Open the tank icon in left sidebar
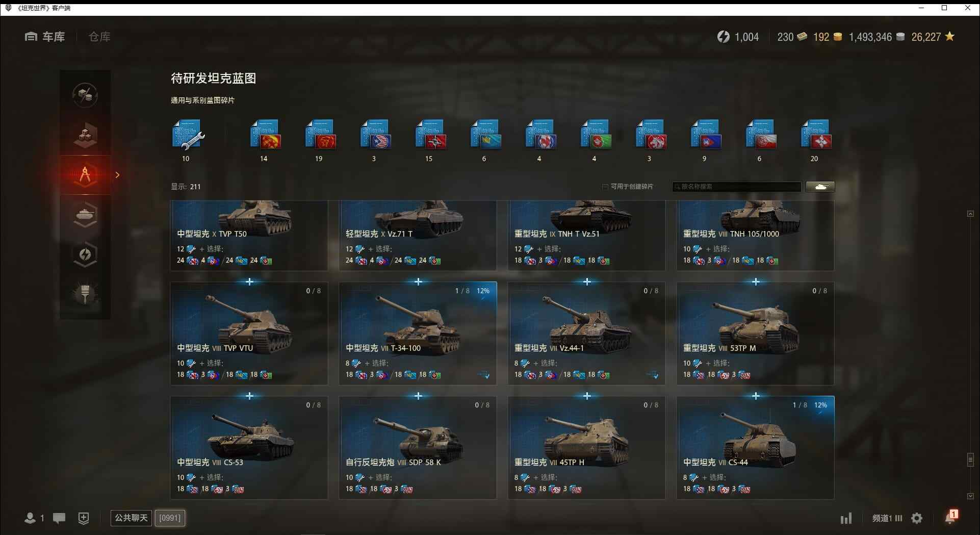This screenshot has height=535, width=980. point(85,214)
